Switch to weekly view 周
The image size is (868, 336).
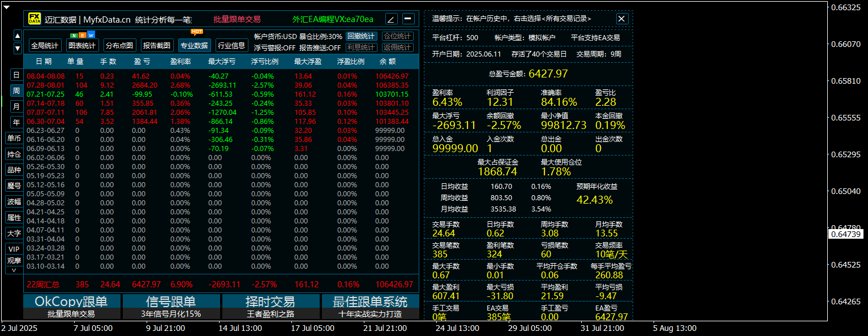pos(16,91)
